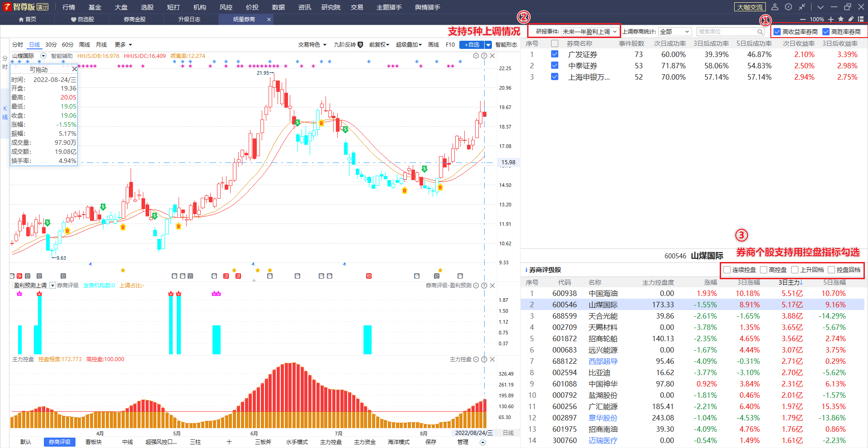Image resolution: width=868 pixels, height=448 pixels.
Task: Open the 研报事件 dropdown 未来一年盈利上调
Action: [590, 32]
